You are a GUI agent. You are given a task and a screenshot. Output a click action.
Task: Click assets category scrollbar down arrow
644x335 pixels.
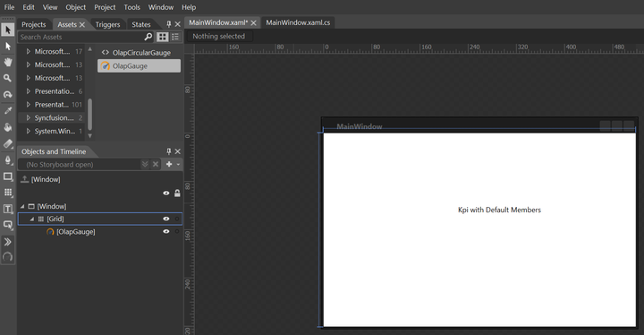(x=90, y=135)
